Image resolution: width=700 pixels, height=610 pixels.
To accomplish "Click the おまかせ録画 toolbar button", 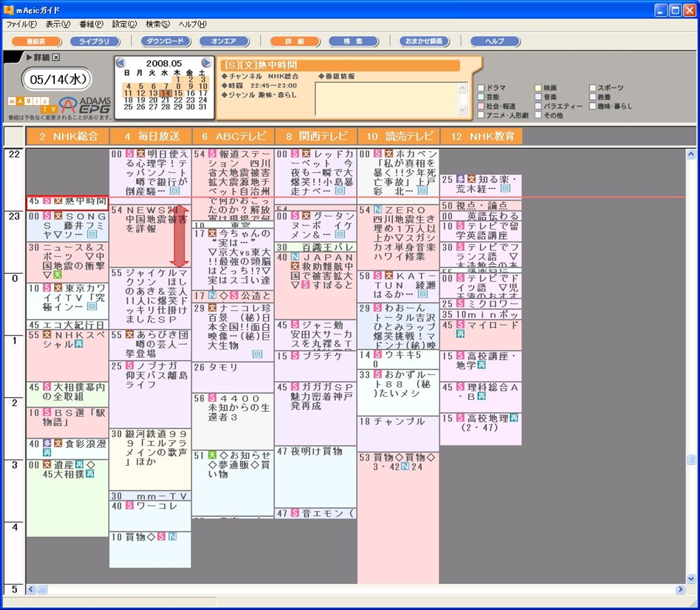I will pyautogui.click(x=424, y=41).
